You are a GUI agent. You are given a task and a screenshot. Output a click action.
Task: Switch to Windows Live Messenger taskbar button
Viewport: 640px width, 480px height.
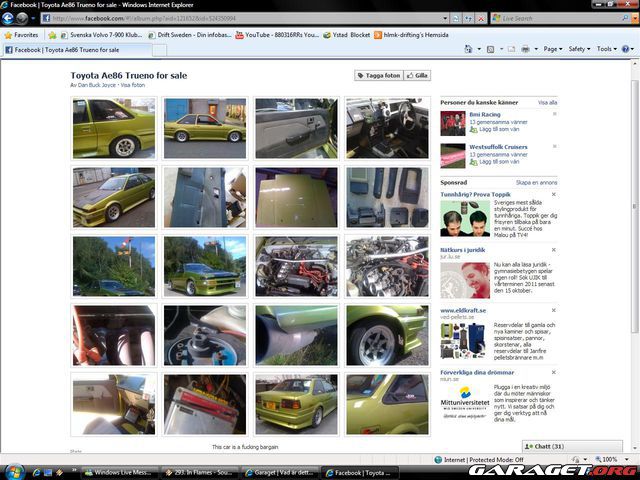click(119, 473)
